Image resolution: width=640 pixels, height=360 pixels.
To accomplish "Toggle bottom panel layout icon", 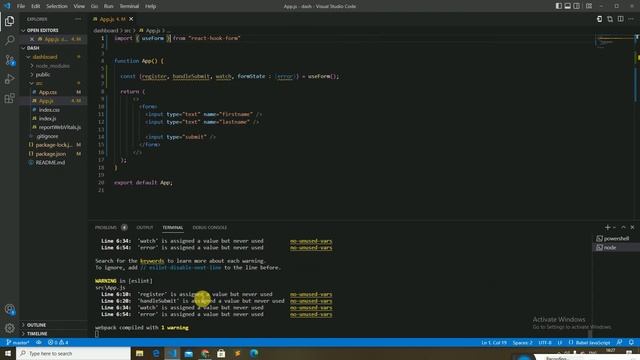I will pyautogui.click(x=567, y=6).
